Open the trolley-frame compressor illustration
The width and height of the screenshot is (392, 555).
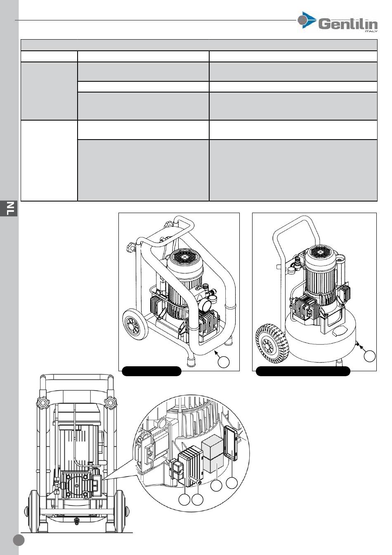(179, 292)
